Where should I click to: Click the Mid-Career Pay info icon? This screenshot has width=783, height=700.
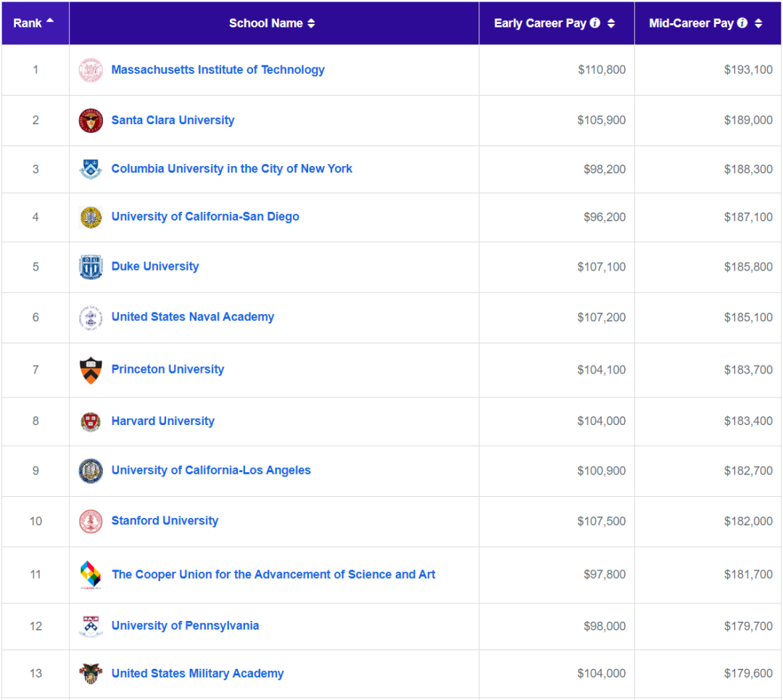pos(742,23)
